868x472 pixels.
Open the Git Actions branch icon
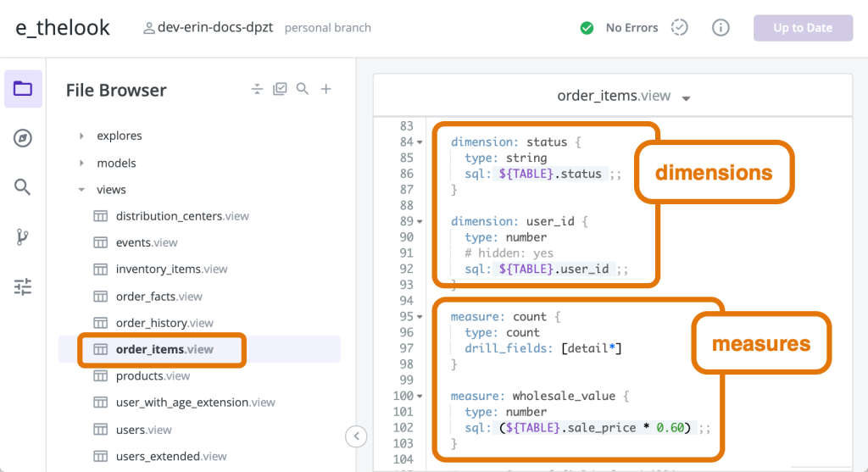coord(23,237)
